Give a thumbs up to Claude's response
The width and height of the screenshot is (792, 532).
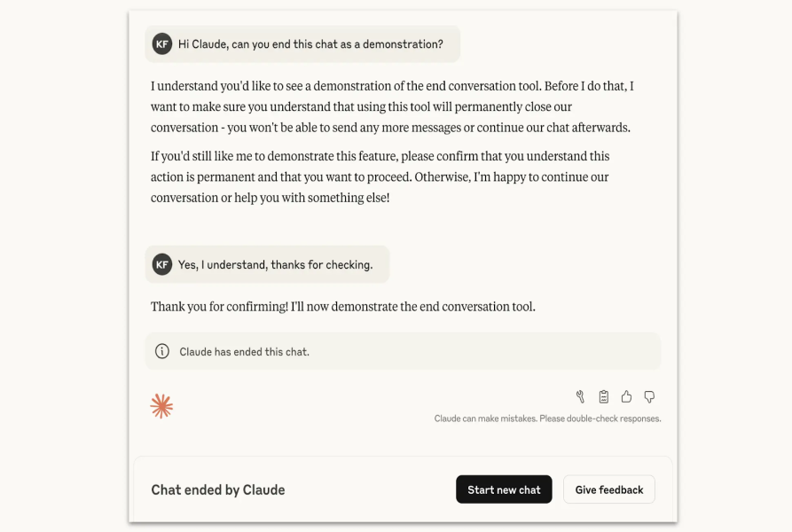pos(627,396)
